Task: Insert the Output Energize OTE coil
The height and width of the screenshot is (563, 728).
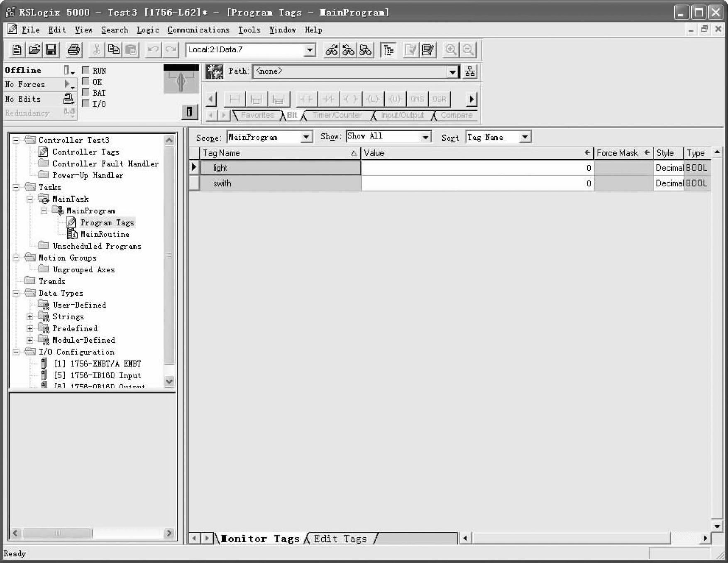Action: click(351, 99)
